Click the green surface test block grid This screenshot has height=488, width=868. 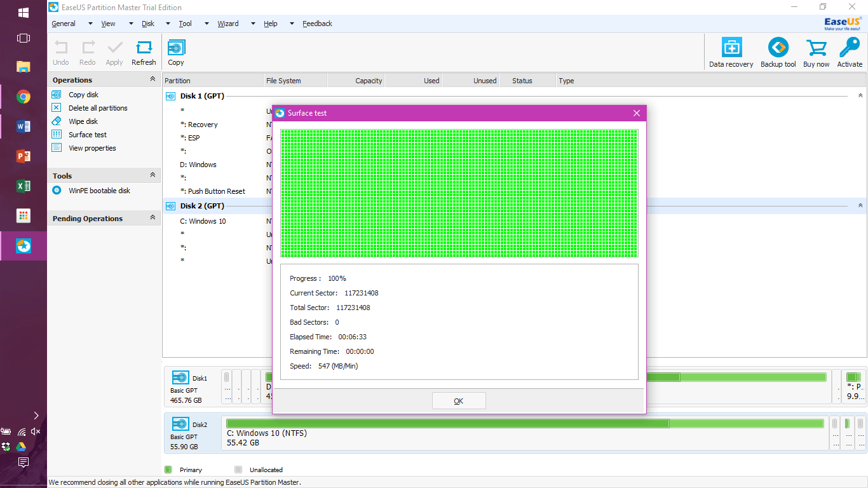(459, 193)
